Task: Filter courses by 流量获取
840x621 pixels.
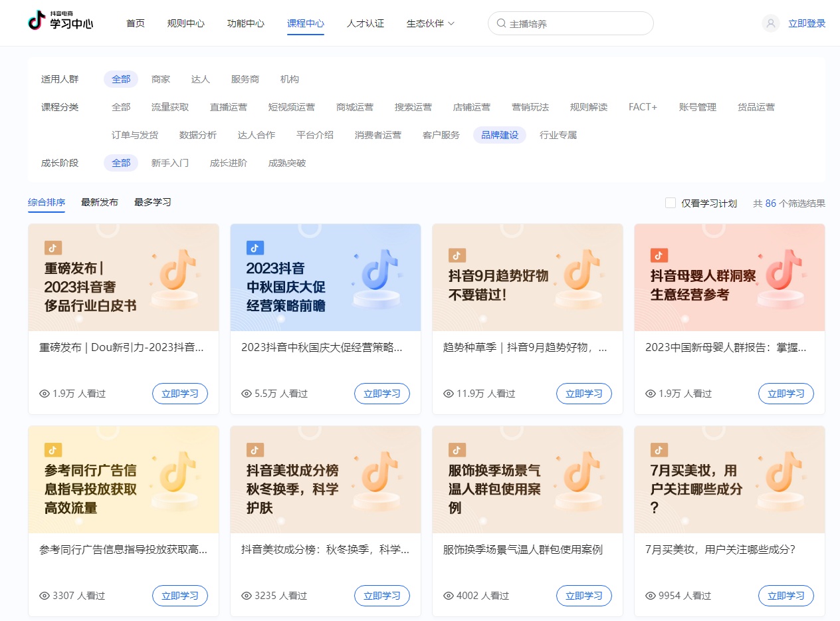Action: pyautogui.click(x=170, y=107)
